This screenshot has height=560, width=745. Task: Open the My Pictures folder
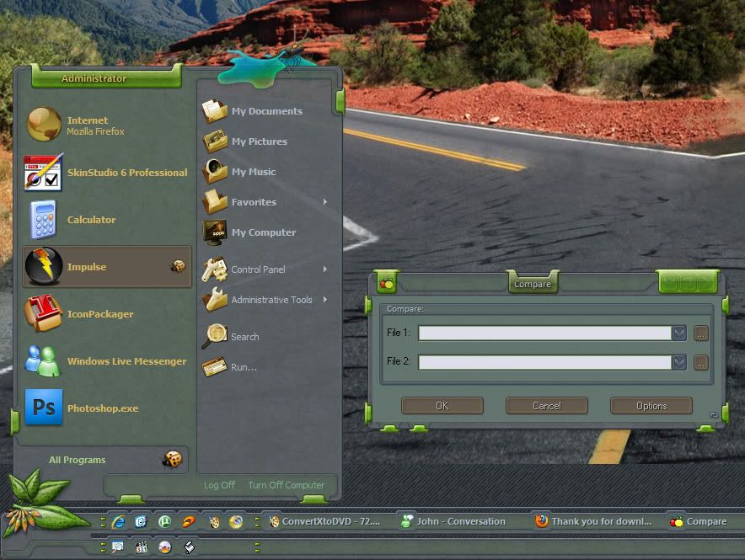point(265,141)
